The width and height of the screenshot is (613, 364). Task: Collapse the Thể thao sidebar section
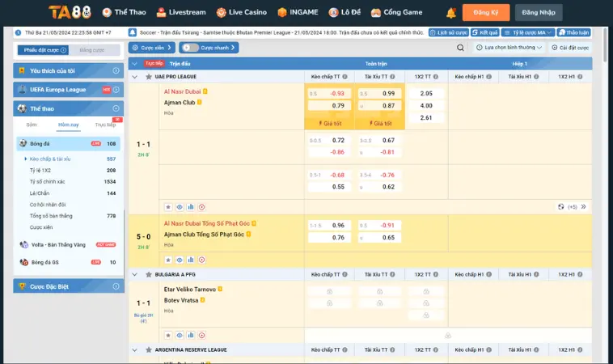pyautogui.click(x=116, y=108)
